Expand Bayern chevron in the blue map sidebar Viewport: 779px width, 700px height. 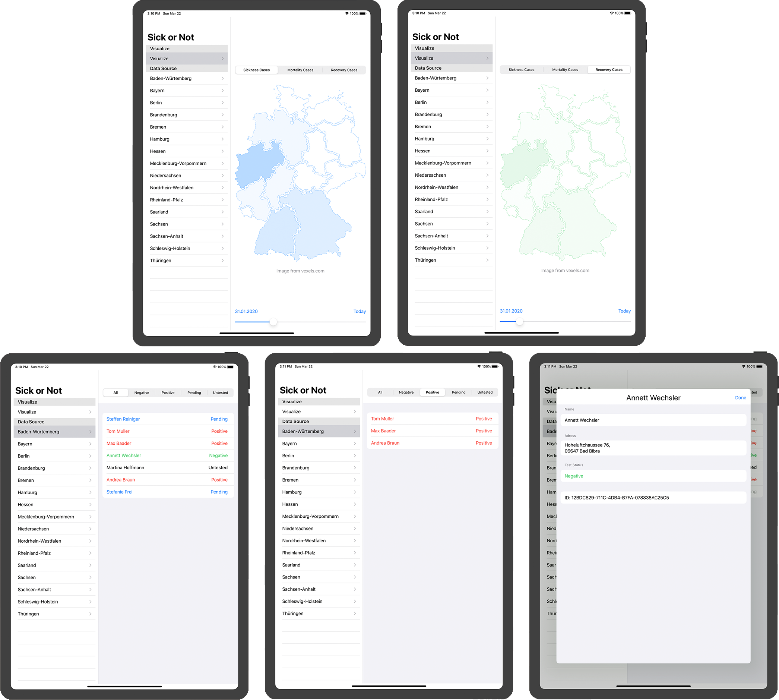223,90
